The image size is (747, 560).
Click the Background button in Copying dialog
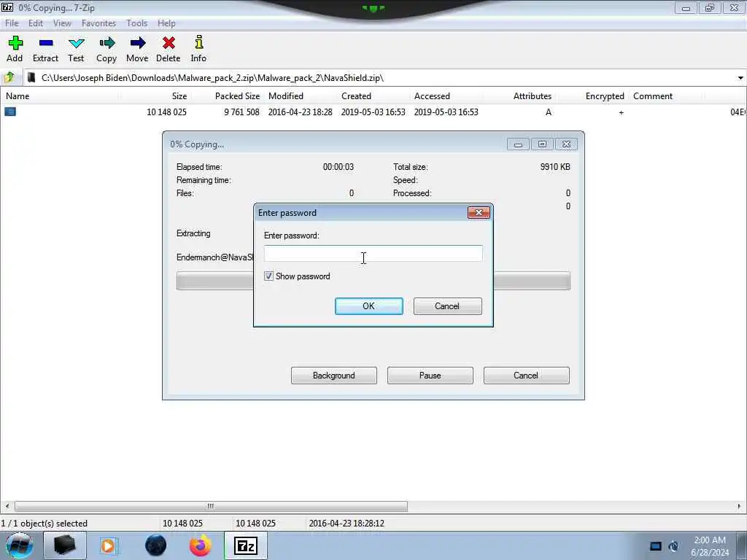(334, 376)
